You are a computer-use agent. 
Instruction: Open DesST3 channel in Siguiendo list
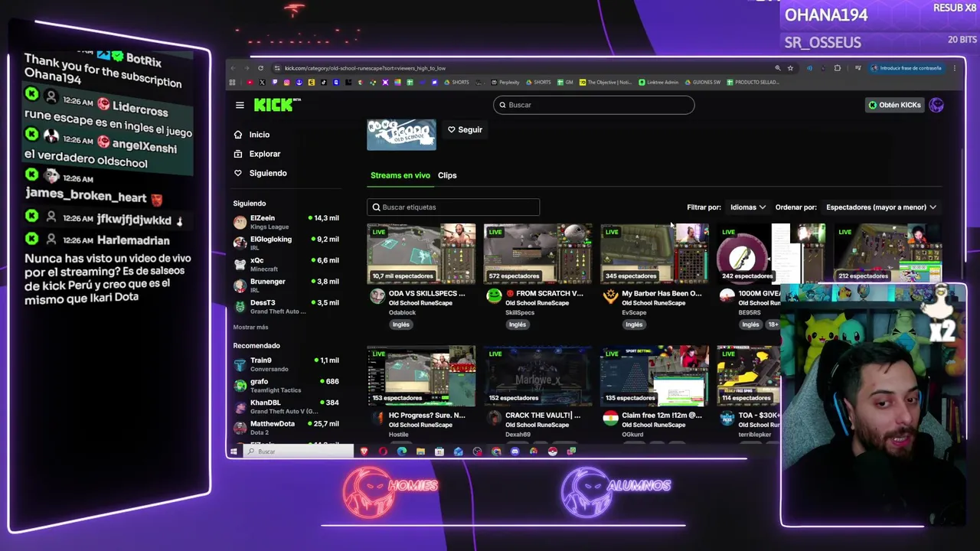pos(286,306)
